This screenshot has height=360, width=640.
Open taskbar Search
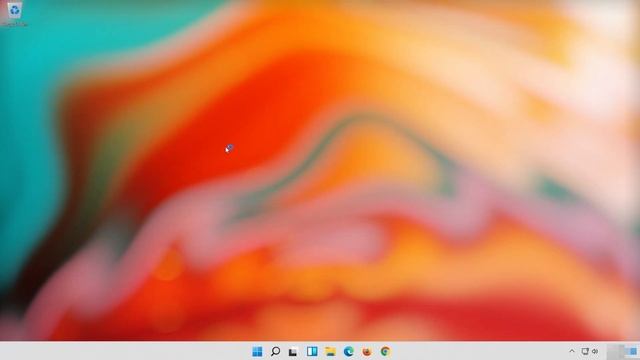click(x=276, y=351)
